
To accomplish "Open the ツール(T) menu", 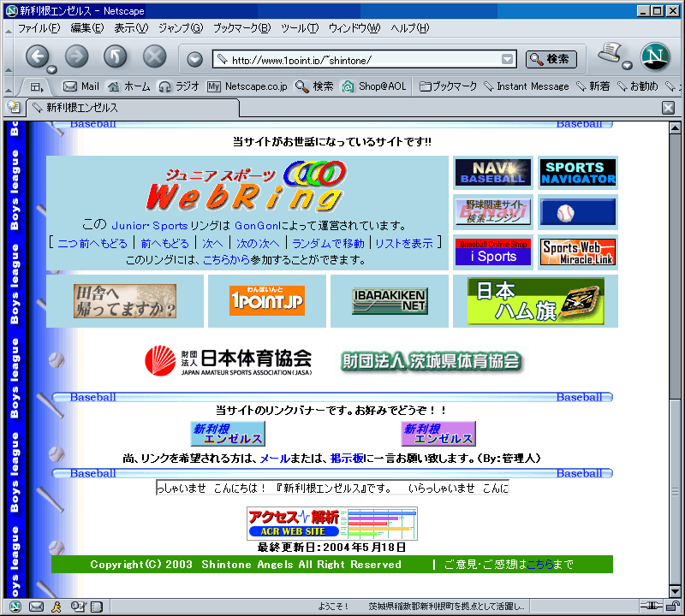I will (300, 28).
